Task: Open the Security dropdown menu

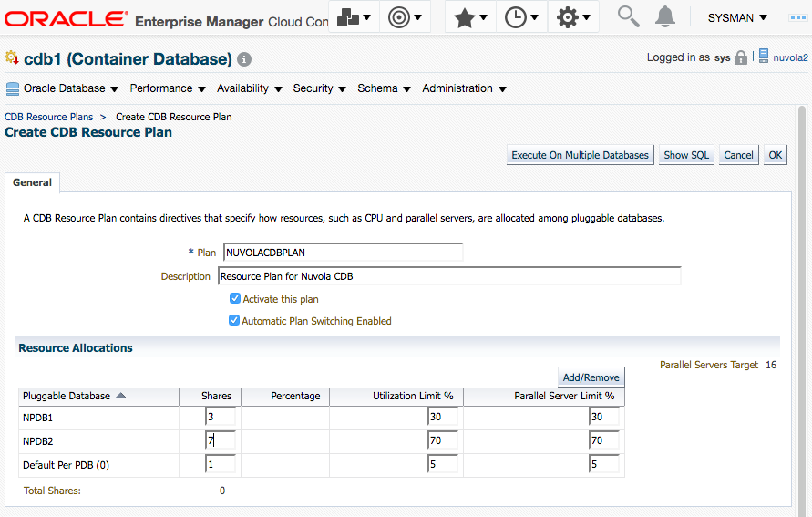Action: tap(319, 88)
